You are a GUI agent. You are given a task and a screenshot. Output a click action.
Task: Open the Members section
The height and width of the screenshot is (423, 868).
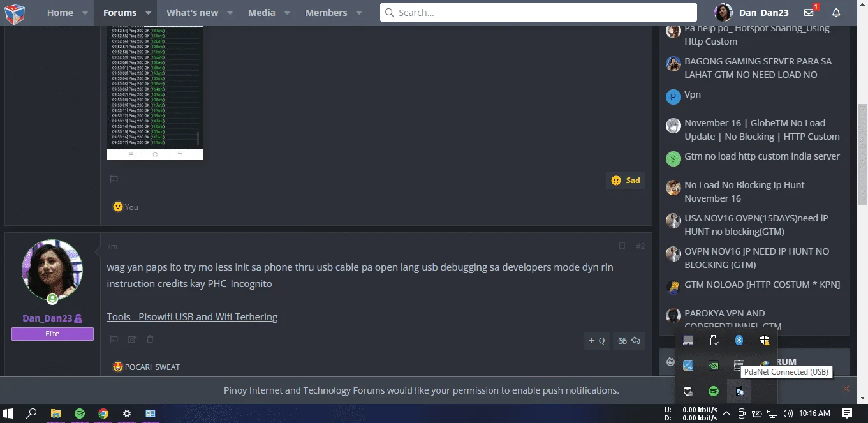pyautogui.click(x=326, y=13)
